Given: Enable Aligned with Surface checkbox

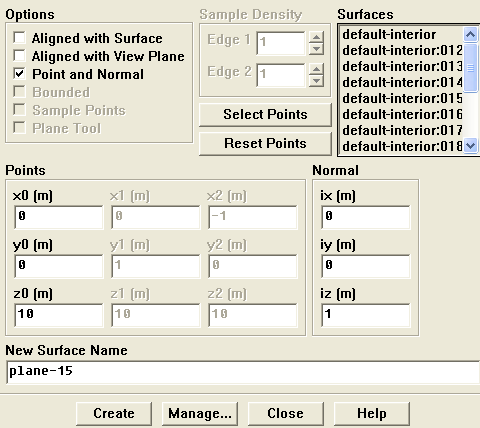Looking at the screenshot, I should coord(19,38).
